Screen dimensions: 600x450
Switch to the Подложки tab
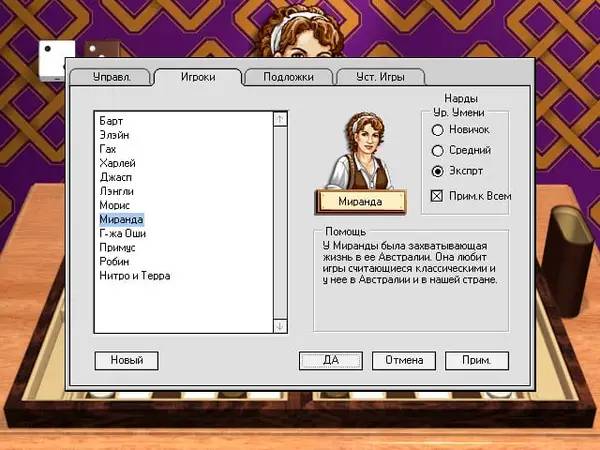click(289, 77)
